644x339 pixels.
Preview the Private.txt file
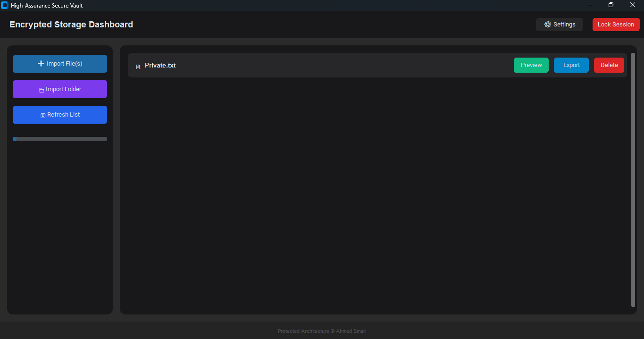coord(531,65)
